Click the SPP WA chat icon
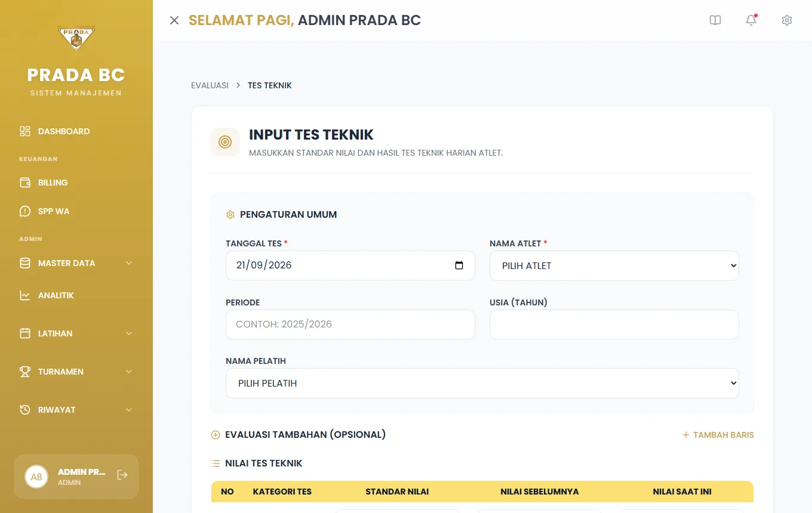The width and height of the screenshot is (812, 513). (x=25, y=211)
